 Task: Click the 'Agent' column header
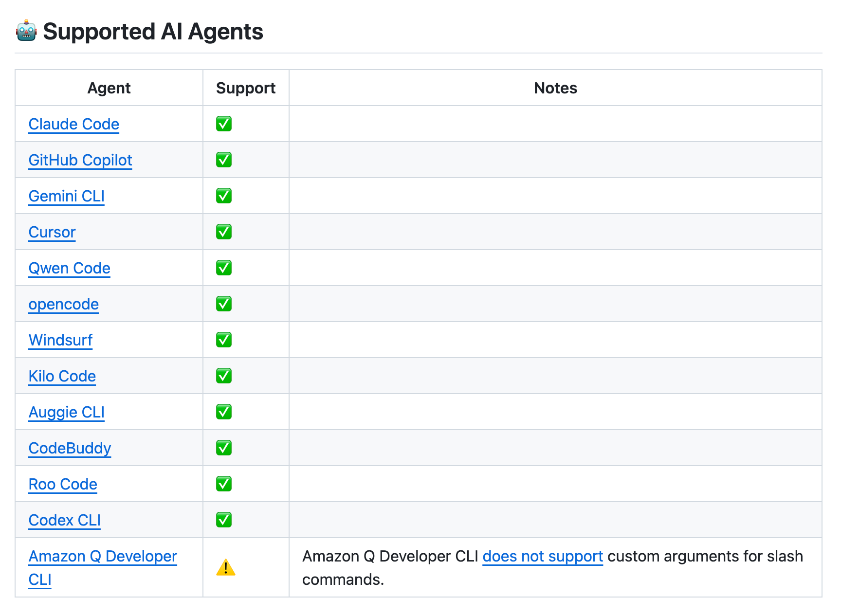pos(109,88)
